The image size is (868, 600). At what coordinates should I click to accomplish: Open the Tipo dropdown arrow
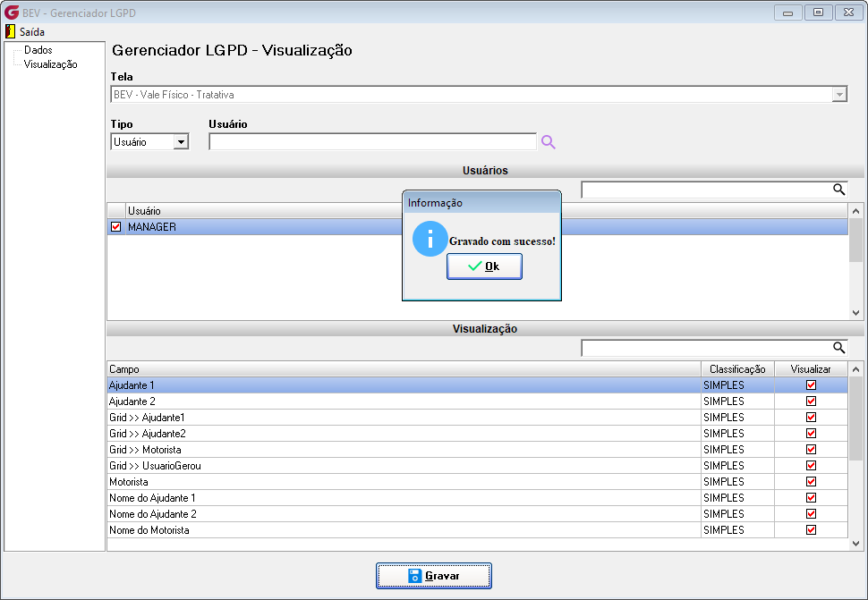(x=181, y=142)
